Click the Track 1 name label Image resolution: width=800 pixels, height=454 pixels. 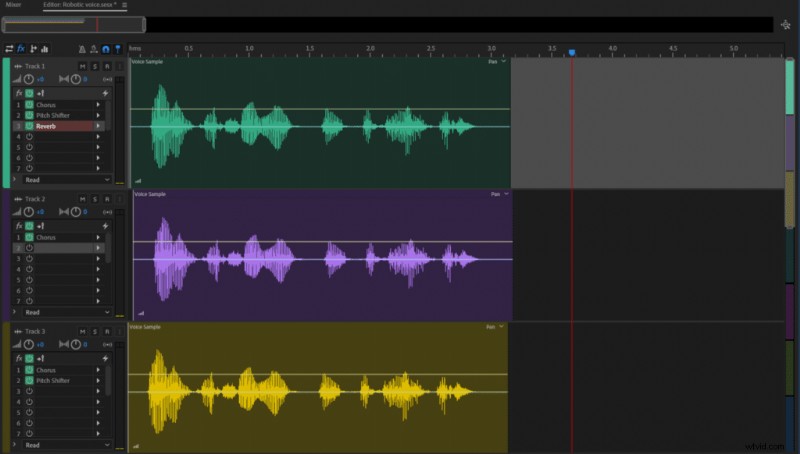(x=35, y=66)
